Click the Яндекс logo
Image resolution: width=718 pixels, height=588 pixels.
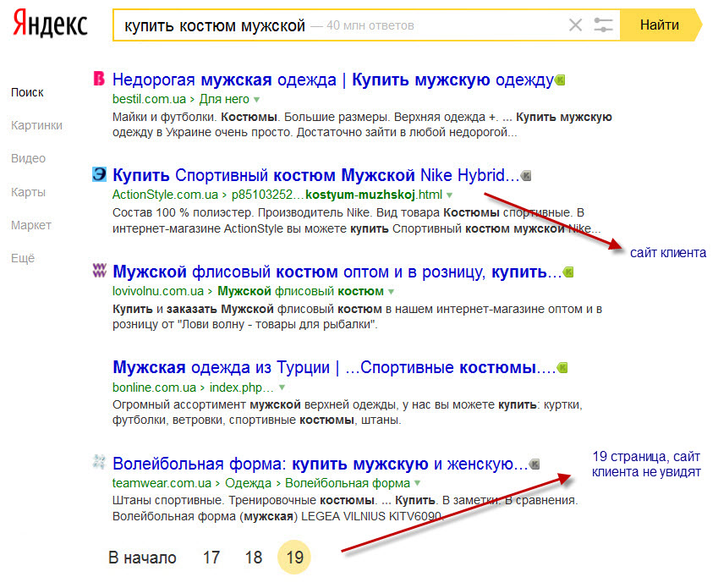51,24
